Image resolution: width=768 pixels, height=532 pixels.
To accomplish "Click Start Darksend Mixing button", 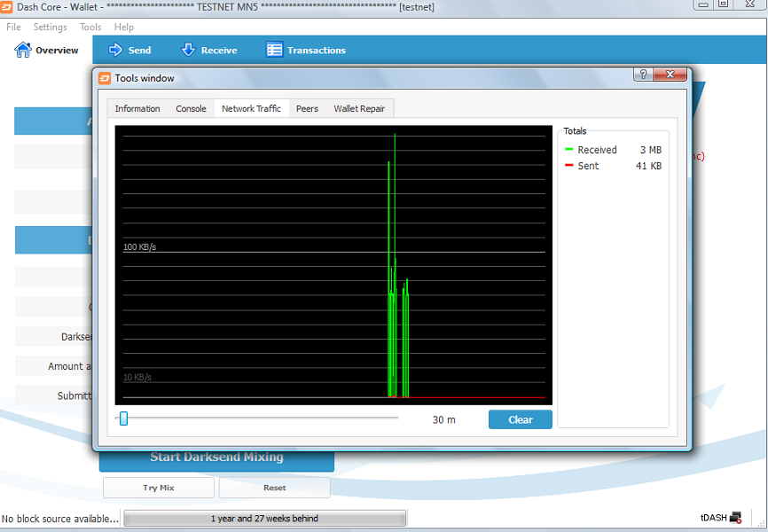I will point(216,457).
